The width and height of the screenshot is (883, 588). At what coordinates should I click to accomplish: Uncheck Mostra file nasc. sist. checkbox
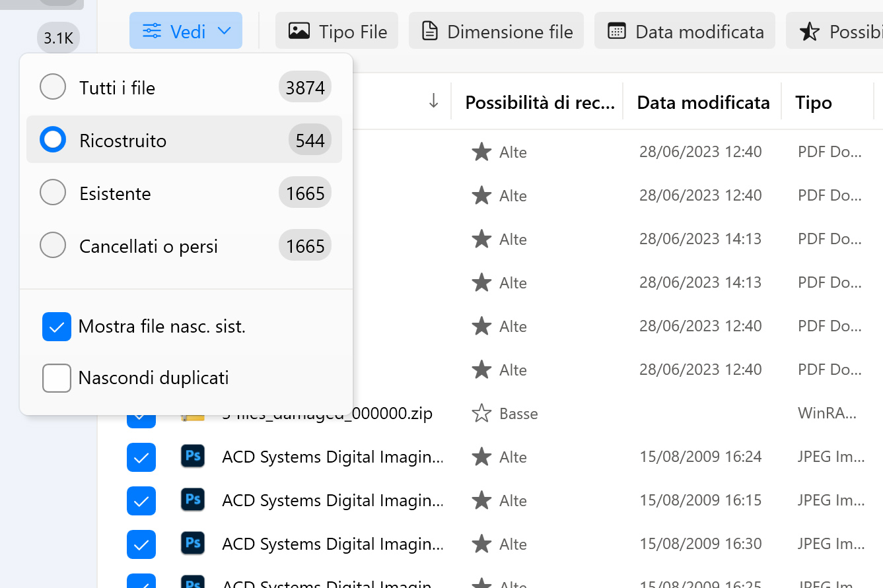pos(57,327)
